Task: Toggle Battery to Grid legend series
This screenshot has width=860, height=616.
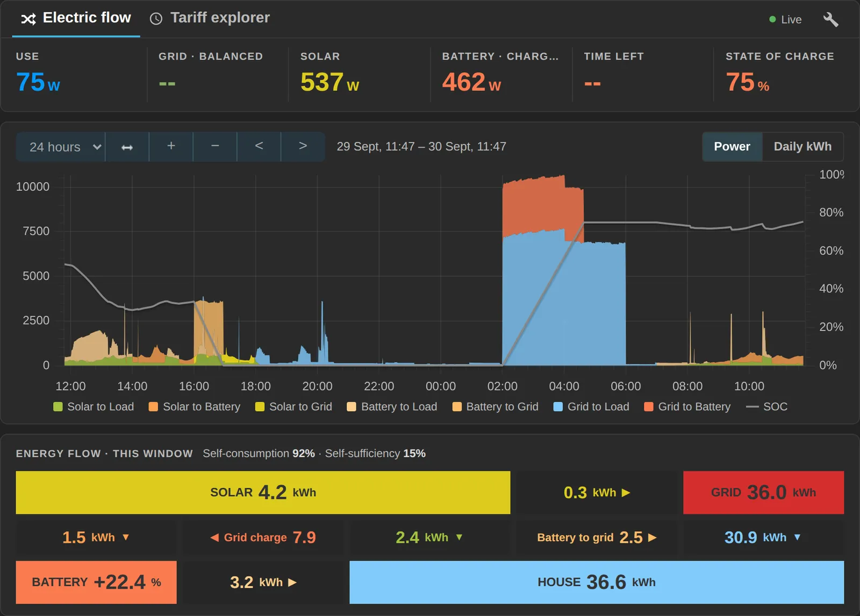Action: coord(496,407)
